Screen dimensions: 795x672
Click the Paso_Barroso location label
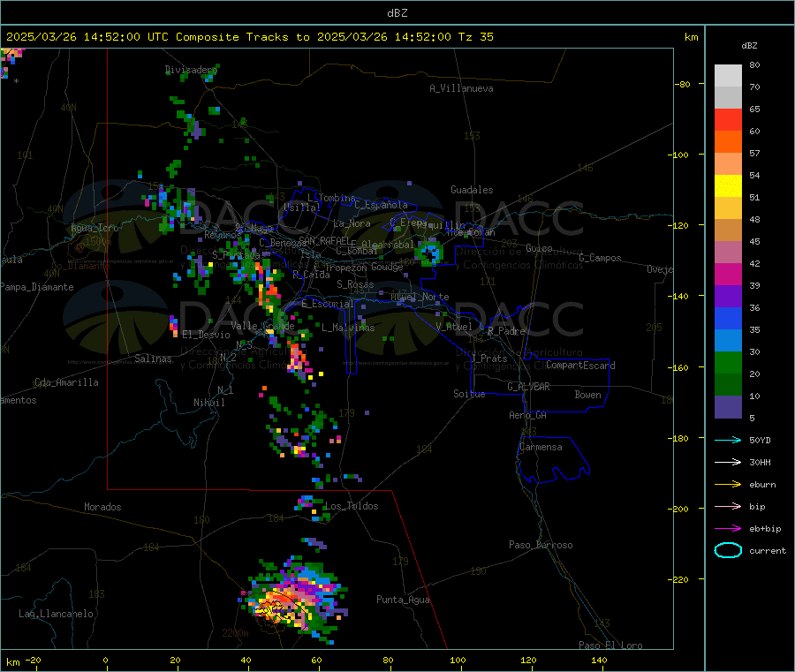(x=541, y=545)
